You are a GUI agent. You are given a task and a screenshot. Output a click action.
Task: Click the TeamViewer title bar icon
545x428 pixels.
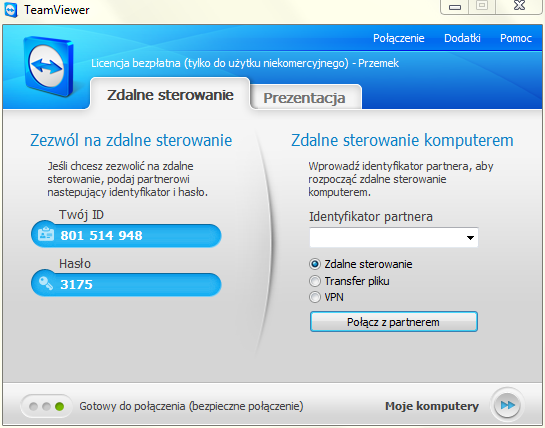point(10,9)
